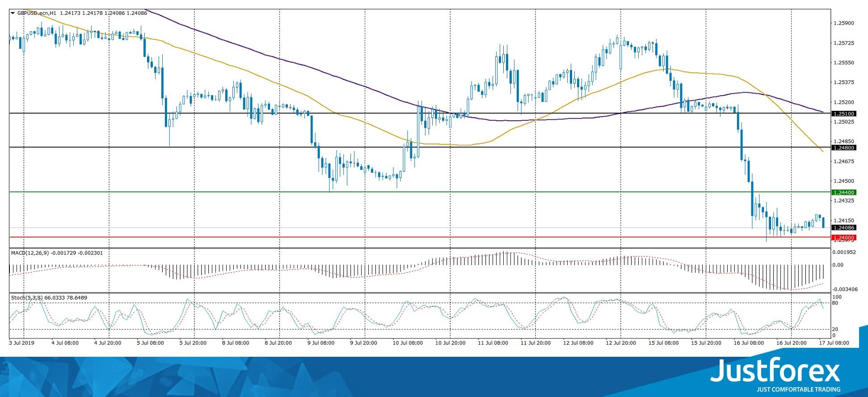Image resolution: width=868 pixels, height=397 pixels.
Task: Click the 1.25550 value on the price axis
Action: [x=844, y=63]
